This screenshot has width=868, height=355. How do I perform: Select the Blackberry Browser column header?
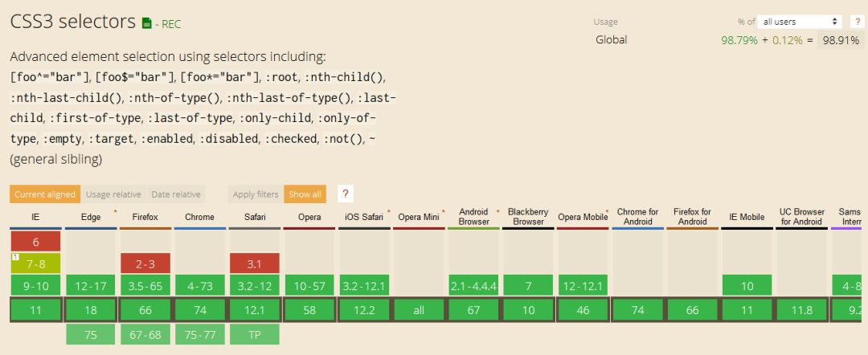click(x=528, y=217)
